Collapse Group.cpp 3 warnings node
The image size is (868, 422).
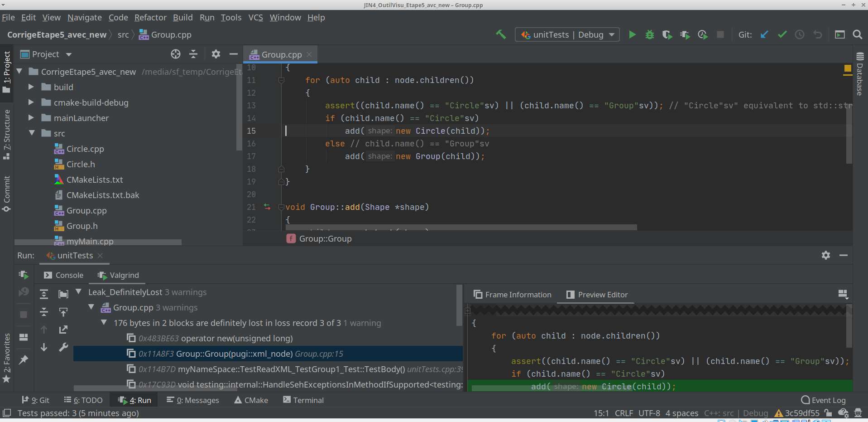[x=91, y=307]
